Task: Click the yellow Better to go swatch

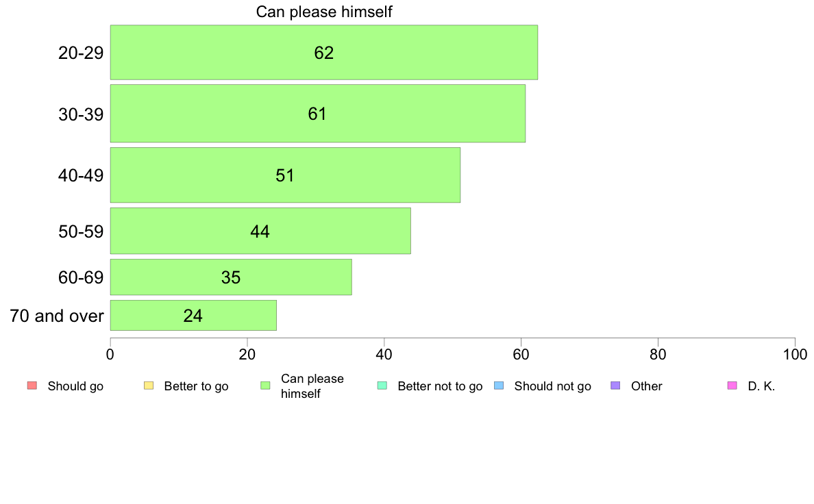Action: click(x=149, y=386)
